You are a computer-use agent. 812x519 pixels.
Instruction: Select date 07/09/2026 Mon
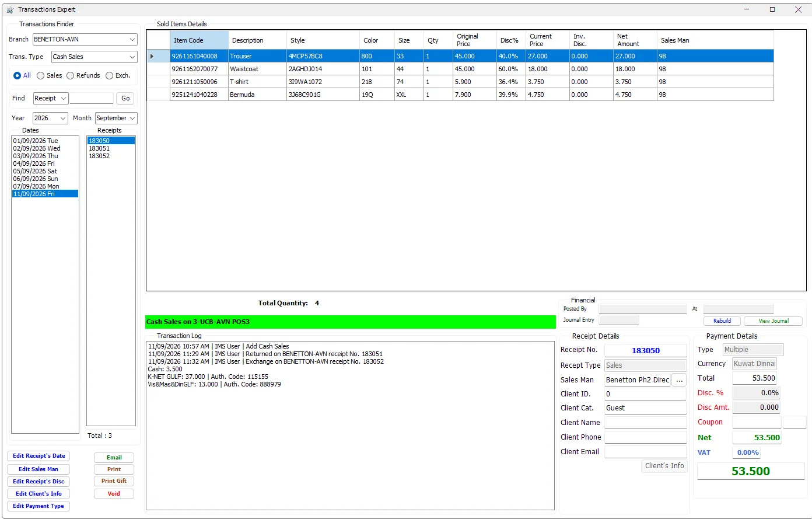45,186
